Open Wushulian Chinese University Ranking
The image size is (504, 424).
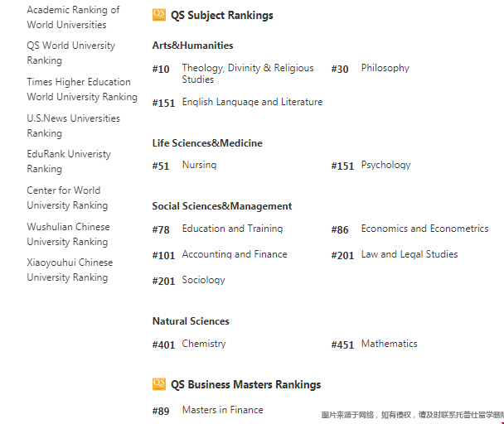pos(69,234)
